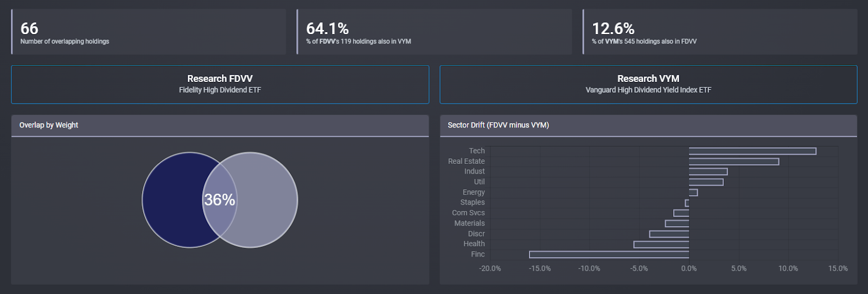The height and width of the screenshot is (294, 868).
Task: Select the 12.6% VYM holdings card
Action: coord(720,31)
